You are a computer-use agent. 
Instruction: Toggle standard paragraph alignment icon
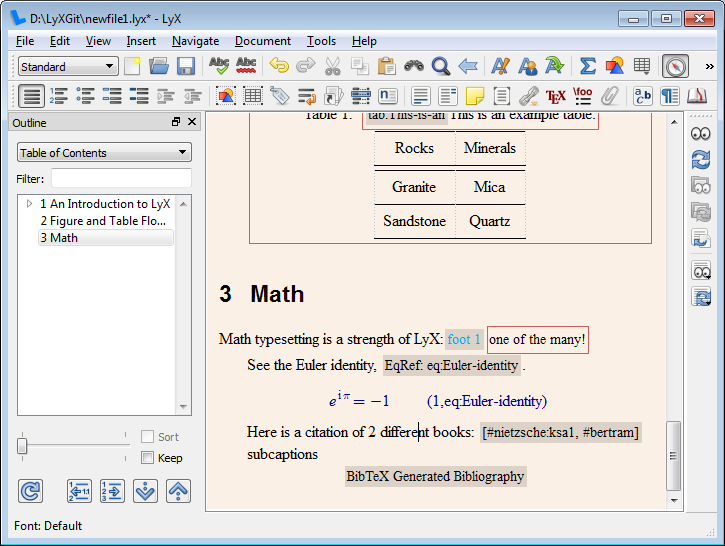[x=31, y=96]
